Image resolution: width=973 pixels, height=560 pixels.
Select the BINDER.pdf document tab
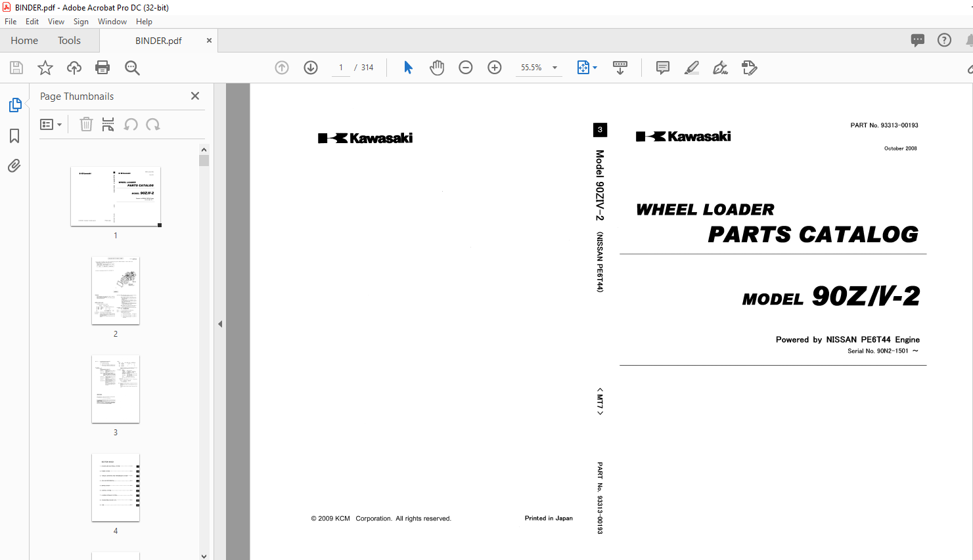158,41
